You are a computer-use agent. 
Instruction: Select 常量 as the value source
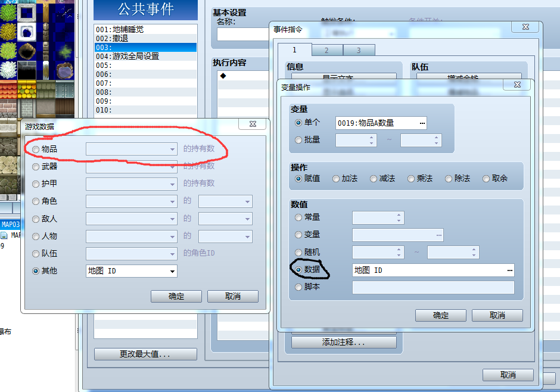[x=298, y=217]
